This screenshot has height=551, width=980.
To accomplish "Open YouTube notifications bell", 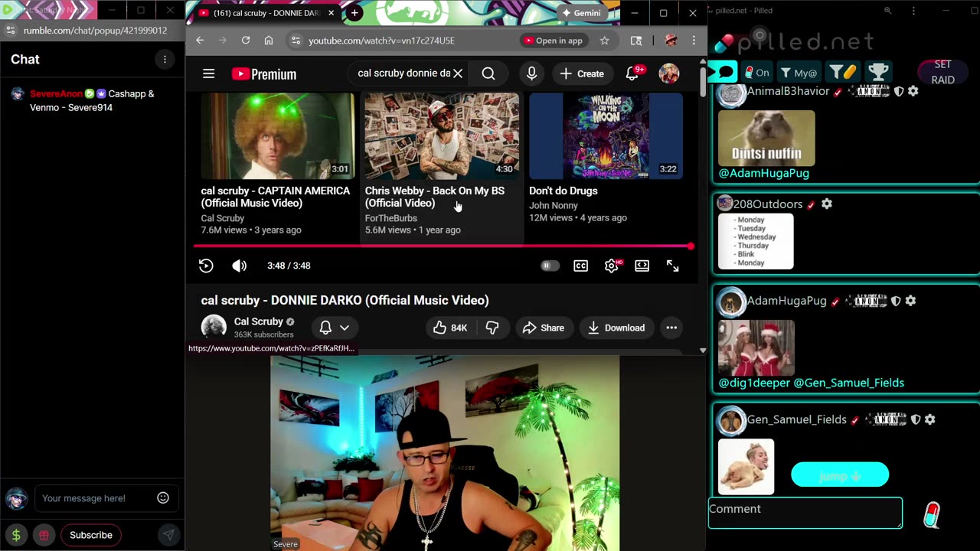I will coord(632,73).
